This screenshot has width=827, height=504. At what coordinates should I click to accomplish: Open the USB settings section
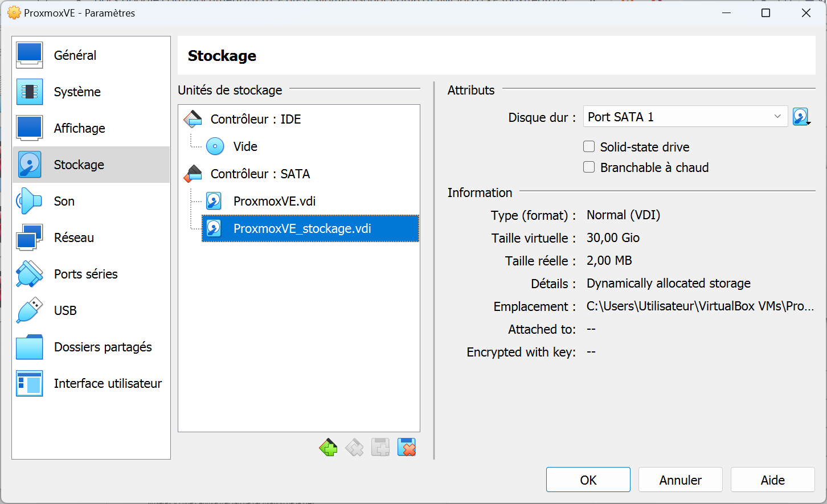(91, 310)
